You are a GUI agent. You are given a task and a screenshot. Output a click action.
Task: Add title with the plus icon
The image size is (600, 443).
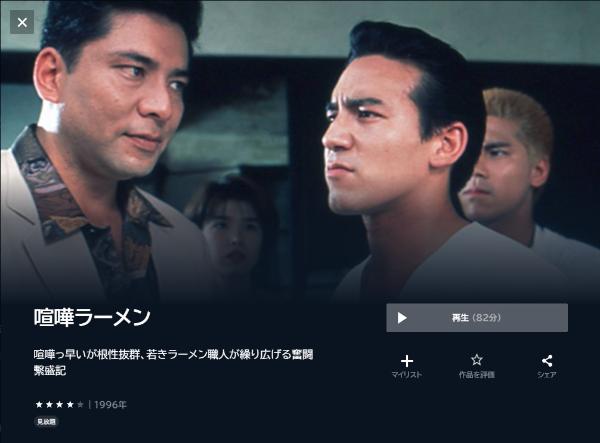(407, 361)
